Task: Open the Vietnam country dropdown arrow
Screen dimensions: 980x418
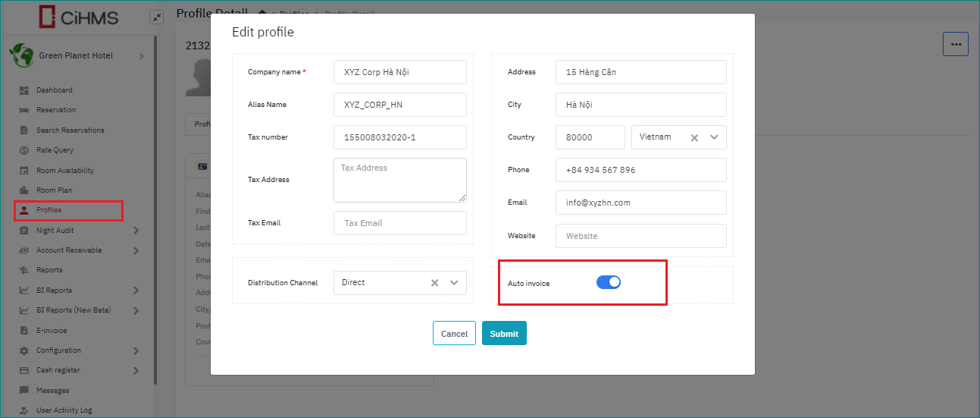Action: [x=714, y=137]
